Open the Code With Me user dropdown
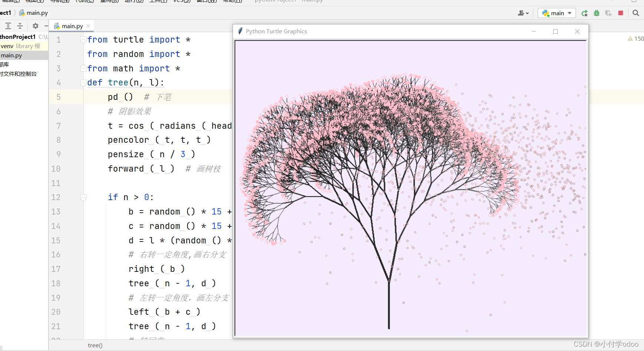Screen dimensions: 644x351 point(523,13)
